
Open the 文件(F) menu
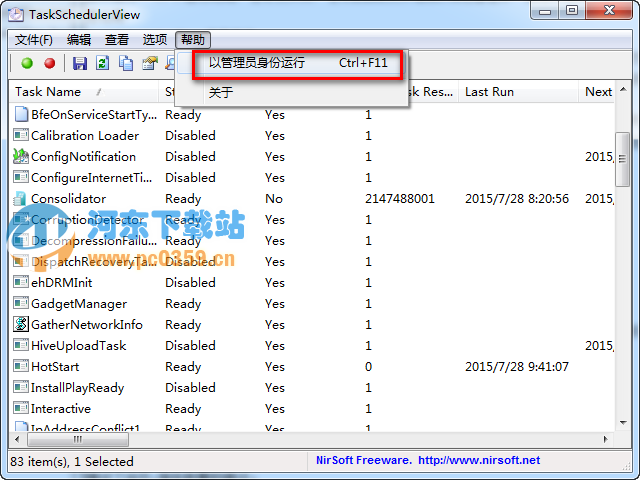click(x=34, y=40)
